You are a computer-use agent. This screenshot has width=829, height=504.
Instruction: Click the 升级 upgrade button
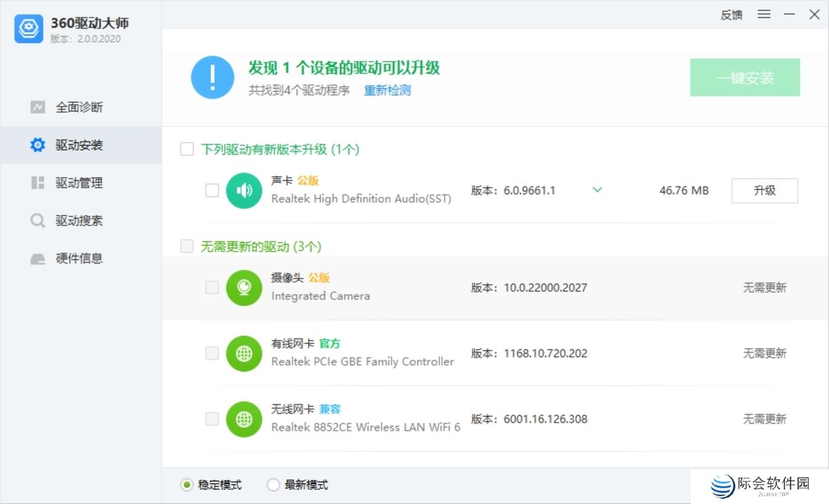coord(765,191)
